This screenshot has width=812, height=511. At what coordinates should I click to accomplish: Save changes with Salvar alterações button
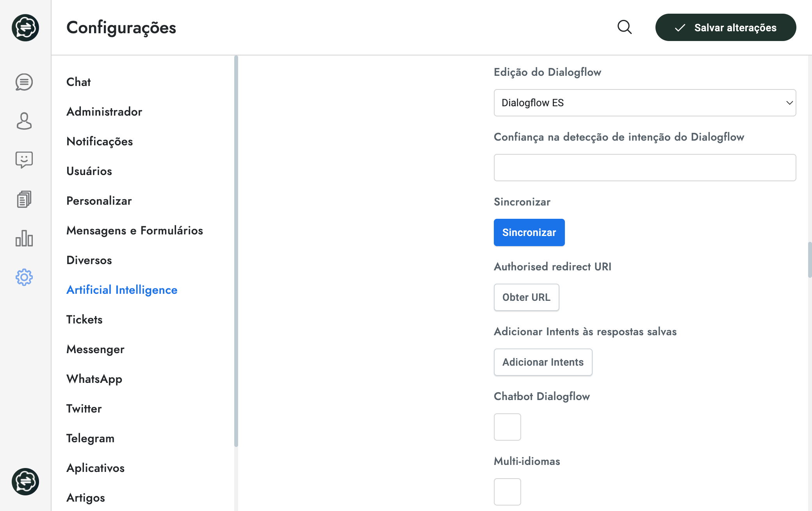pos(726,27)
